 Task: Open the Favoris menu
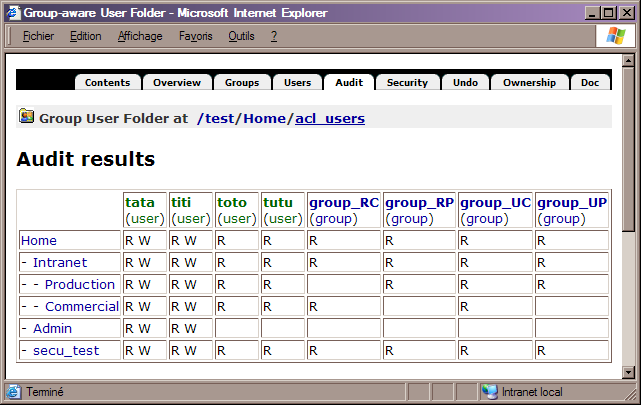point(195,36)
